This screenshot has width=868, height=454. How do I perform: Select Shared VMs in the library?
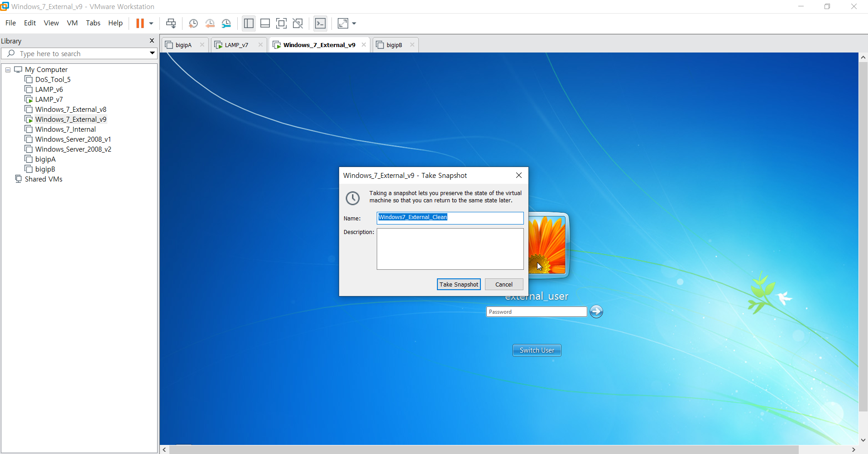pos(43,179)
